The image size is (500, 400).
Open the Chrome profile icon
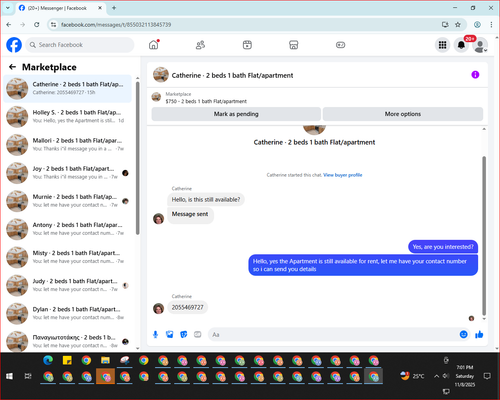click(477, 25)
